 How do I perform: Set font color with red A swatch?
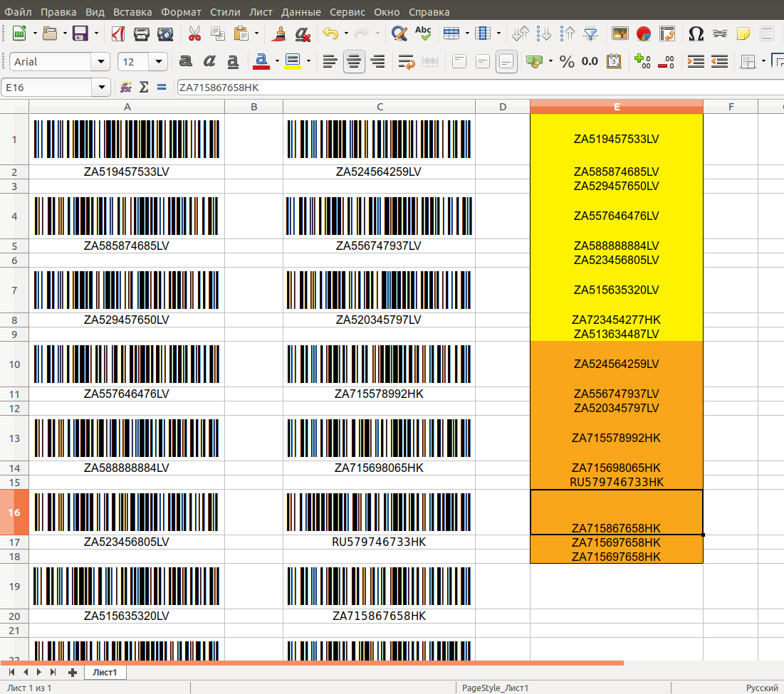[261, 61]
